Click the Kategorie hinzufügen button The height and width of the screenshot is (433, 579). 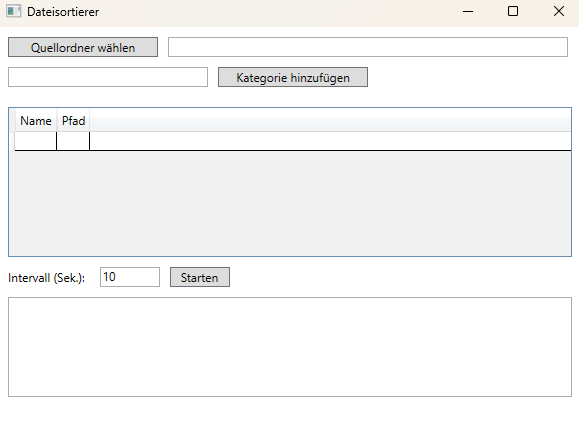[293, 77]
